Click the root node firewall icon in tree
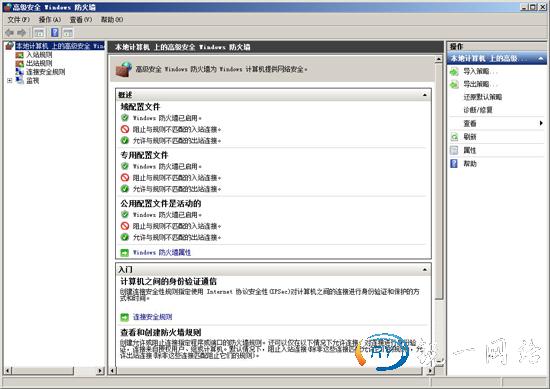Viewport: 550px width, 389px height. coord(9,46)
